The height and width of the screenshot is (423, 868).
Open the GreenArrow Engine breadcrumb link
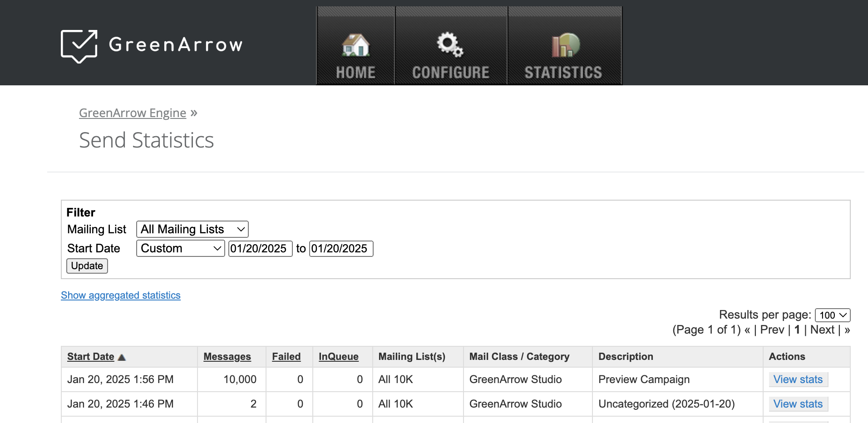[x=133, y=113]
